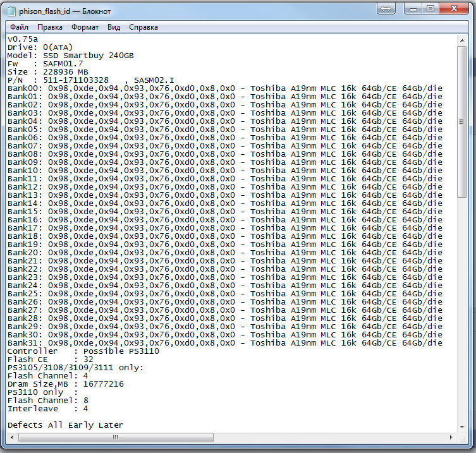476x453 pixels.
Task: Click the 'Drive: 0(ATA)' line
Action: (x=40, y=47)
